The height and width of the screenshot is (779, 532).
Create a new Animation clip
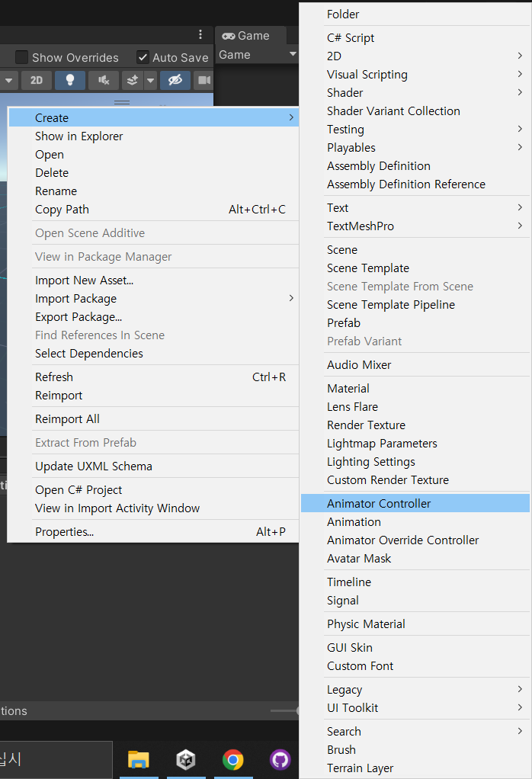pyautogui.click(x=415, y=522)
